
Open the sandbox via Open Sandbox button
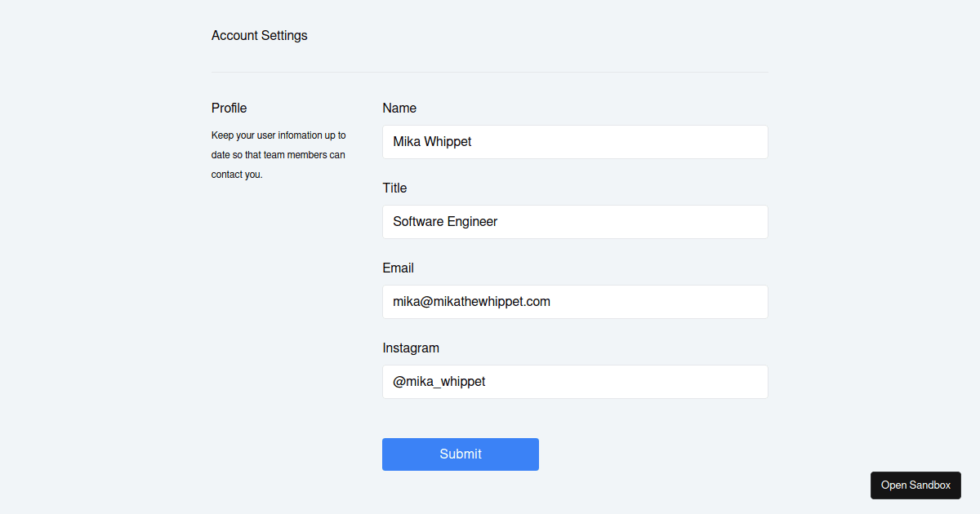point(915,485)
